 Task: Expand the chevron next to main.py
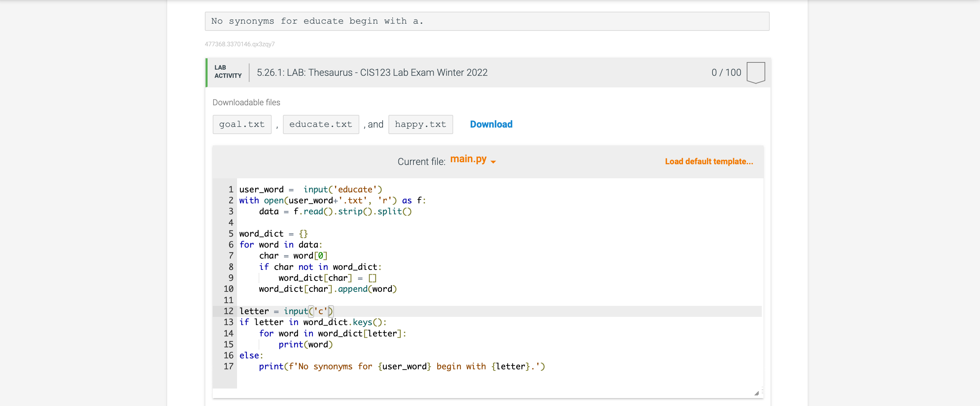[x=493, y=162]
